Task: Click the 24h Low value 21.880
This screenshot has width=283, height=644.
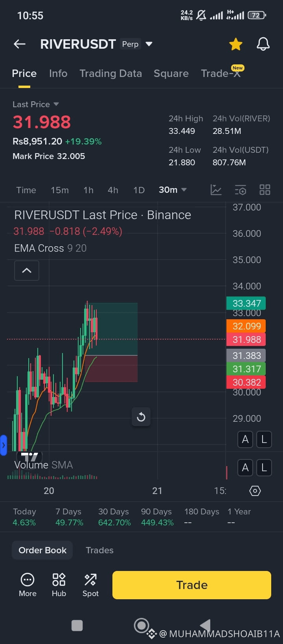Action: [x=182, y=163]
